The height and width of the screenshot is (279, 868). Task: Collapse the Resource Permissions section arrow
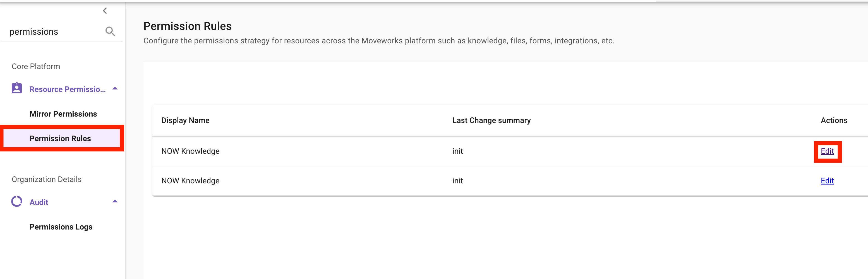click(115, 88)
